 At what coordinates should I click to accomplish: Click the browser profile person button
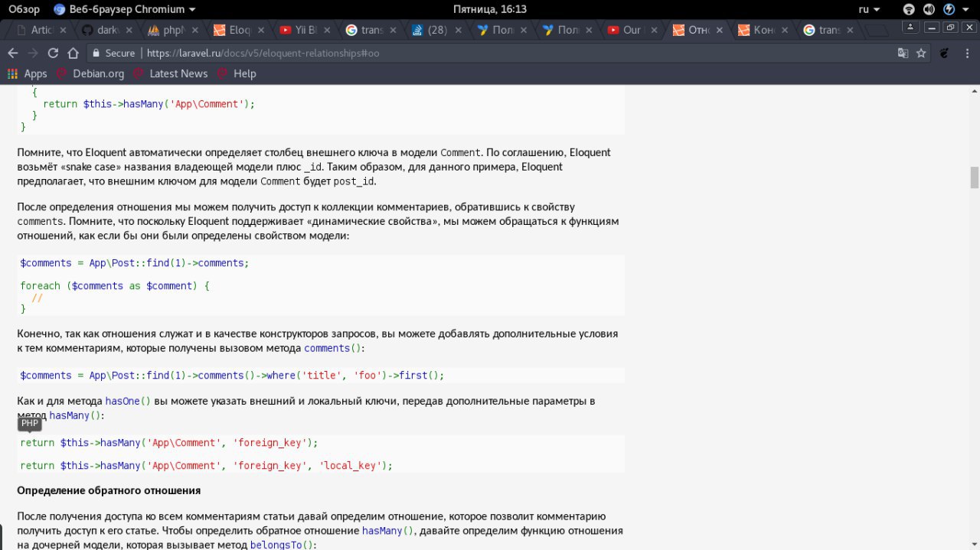click(x=911, y=28)
